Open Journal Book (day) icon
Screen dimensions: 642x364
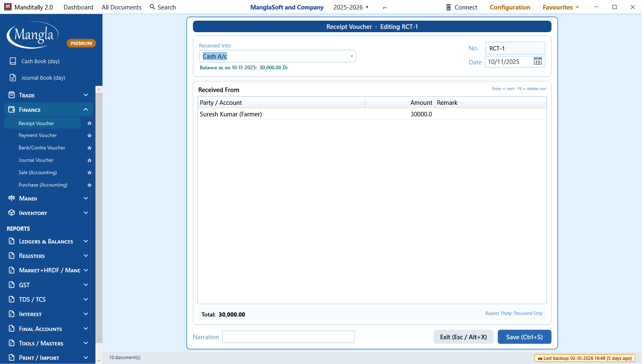pyautogui.click(x=13, y=78)
